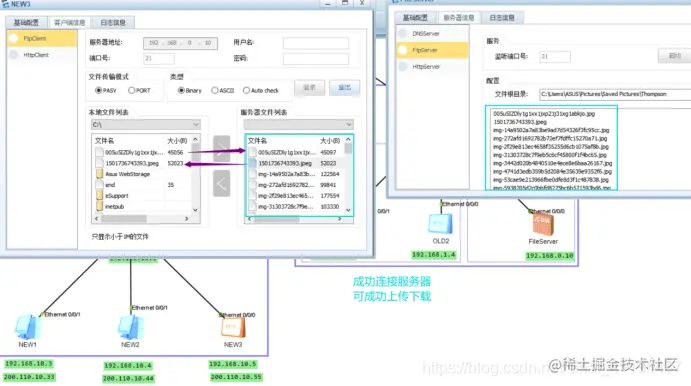Open 日志信息 tab in FileServer window
Image resolution: width=691 pixels, height=386 pixels.
pos(502,18)
